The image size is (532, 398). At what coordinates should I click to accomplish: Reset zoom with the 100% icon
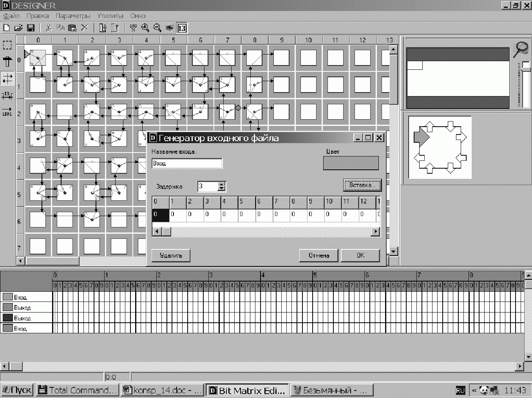(x=133, y=28)
